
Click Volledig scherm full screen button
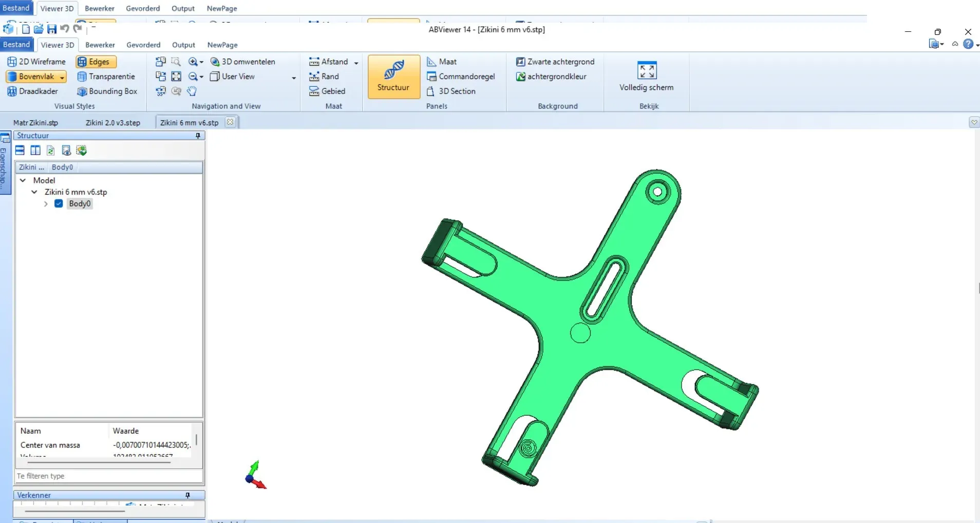tap(647, 77)
